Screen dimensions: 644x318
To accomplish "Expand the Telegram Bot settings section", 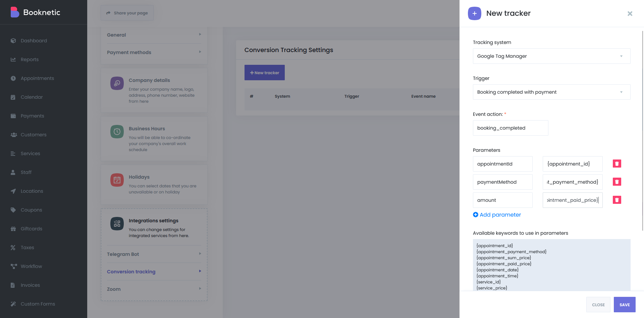I will click(x=153, y=254).
